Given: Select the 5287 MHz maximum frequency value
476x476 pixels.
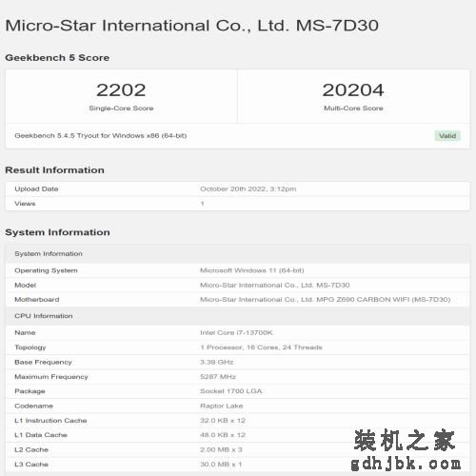Looking at the screenshot, I should pyautogui.click(x=218, y=377).
